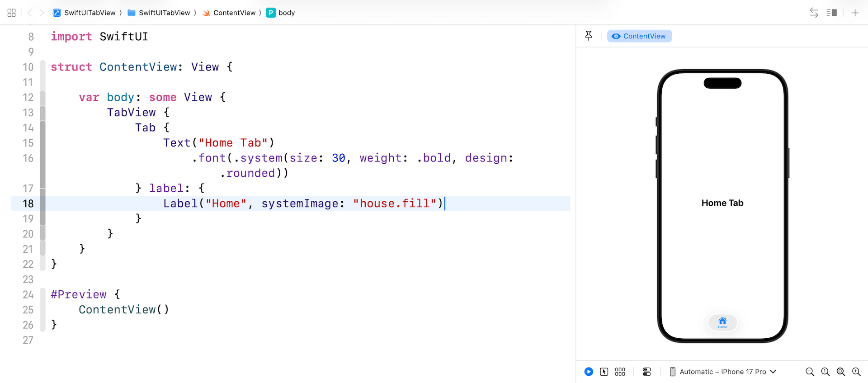Pin the canvas preview
The image size is (868, 383).
coord(589,36)
